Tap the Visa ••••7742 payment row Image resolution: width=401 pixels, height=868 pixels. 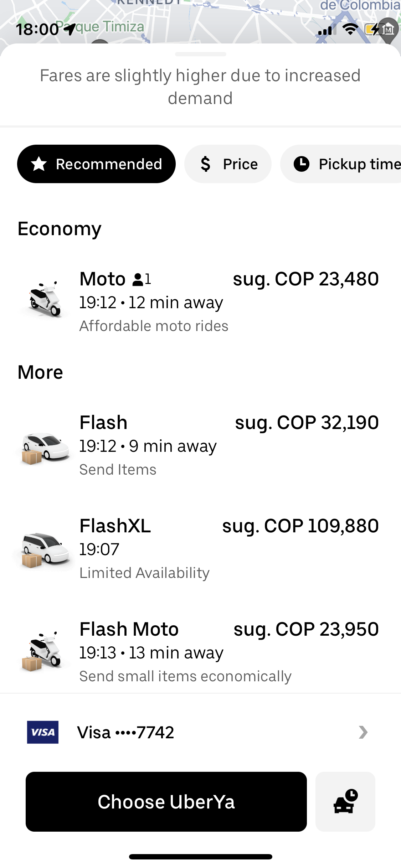click(200, 732)
